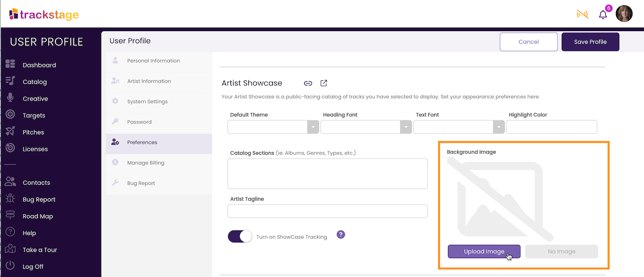Click the Log Off power icon

click(x=10, y=266)
